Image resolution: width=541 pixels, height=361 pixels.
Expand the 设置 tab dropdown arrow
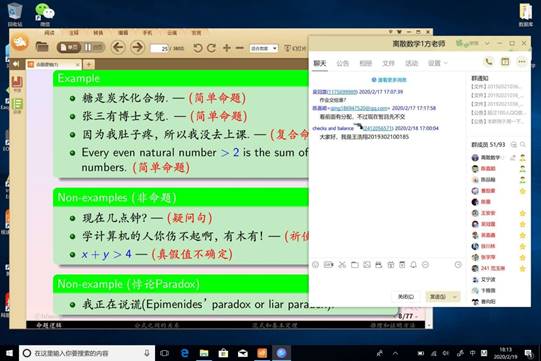click(x=445, y=63)
